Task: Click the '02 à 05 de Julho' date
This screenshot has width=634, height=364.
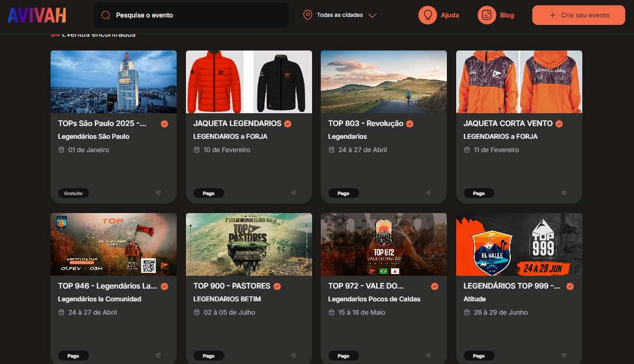Action: click(x=230, y=312)
